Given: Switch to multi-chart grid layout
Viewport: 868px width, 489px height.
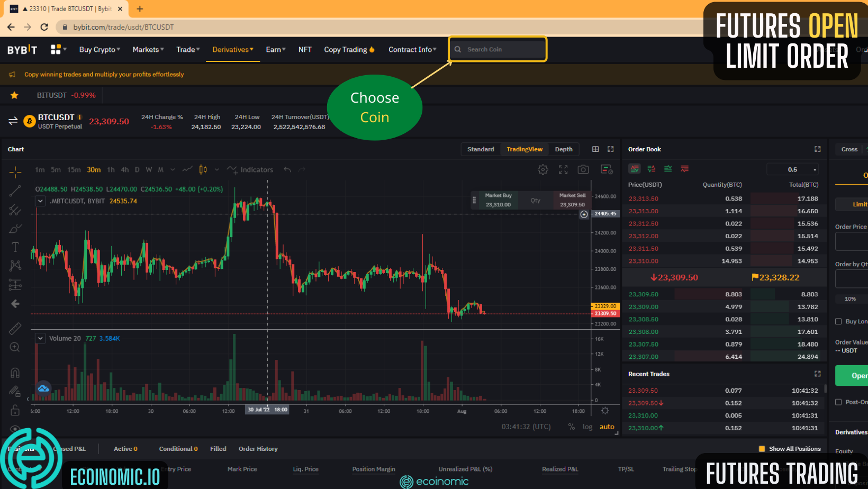Looking at the screenshot, I should pos(595,149).
